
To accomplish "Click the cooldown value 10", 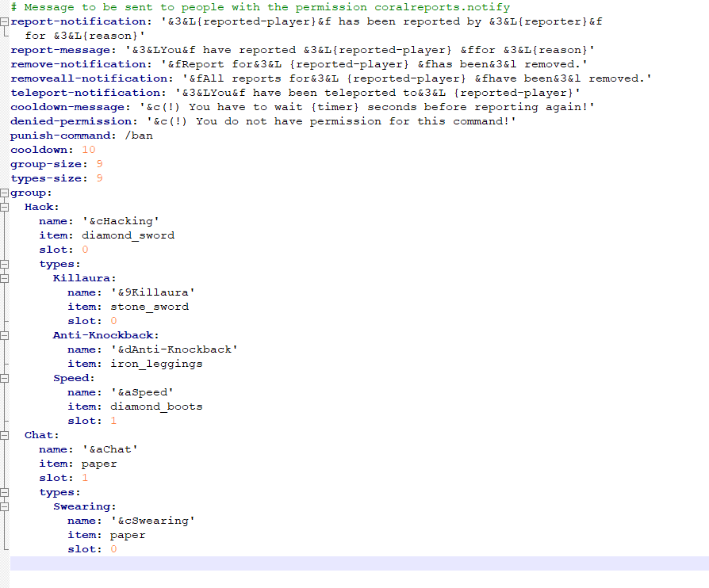I will tap(89, 150).
